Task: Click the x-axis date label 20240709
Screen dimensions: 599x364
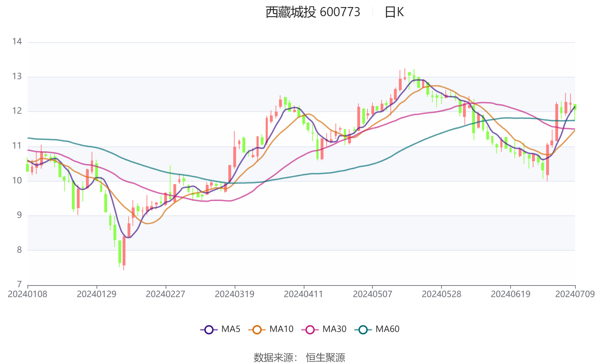Action: [575, 294]
